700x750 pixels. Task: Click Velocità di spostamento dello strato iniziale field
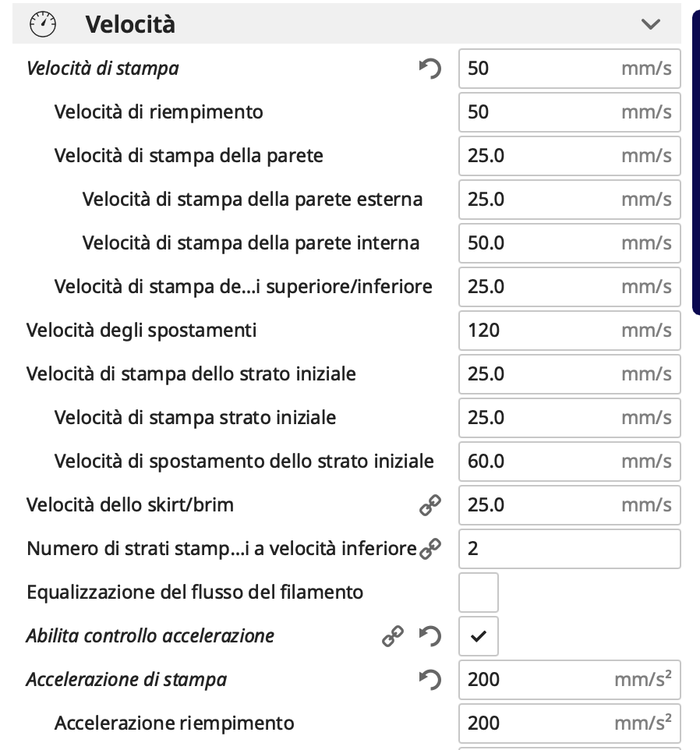[x=569, y=462]
